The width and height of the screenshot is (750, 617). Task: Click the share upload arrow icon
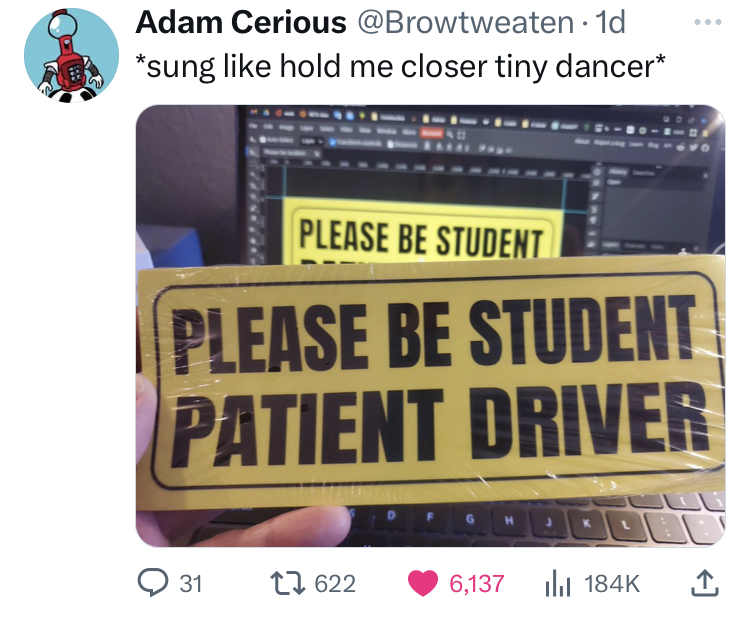point(705,583)
